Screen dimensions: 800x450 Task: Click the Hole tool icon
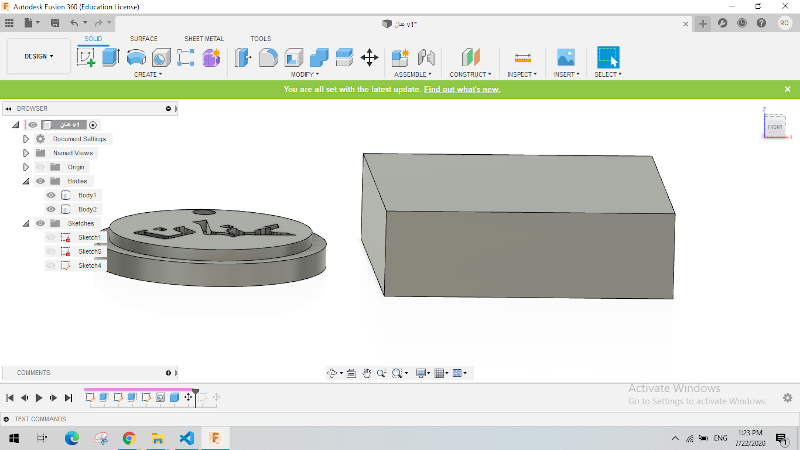coord(161,58)
